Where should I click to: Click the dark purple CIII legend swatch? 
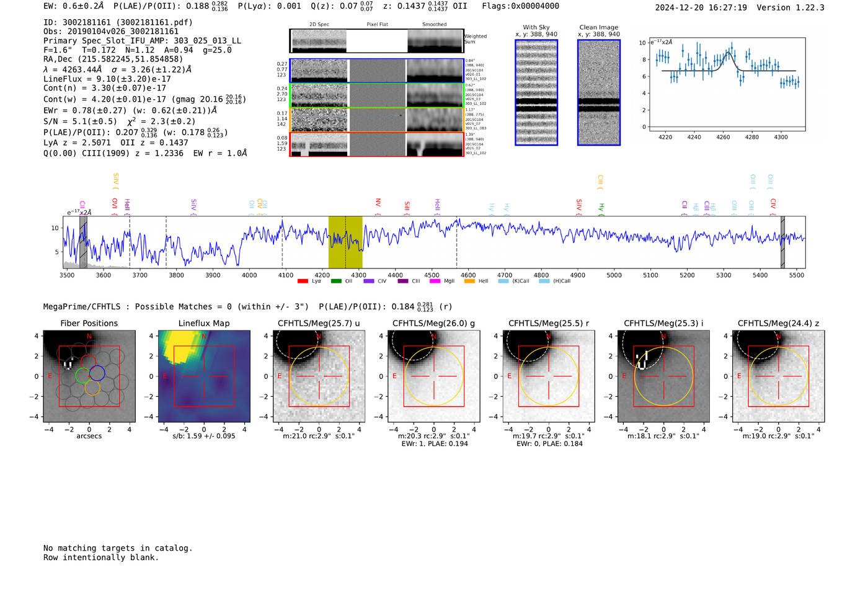403,281
